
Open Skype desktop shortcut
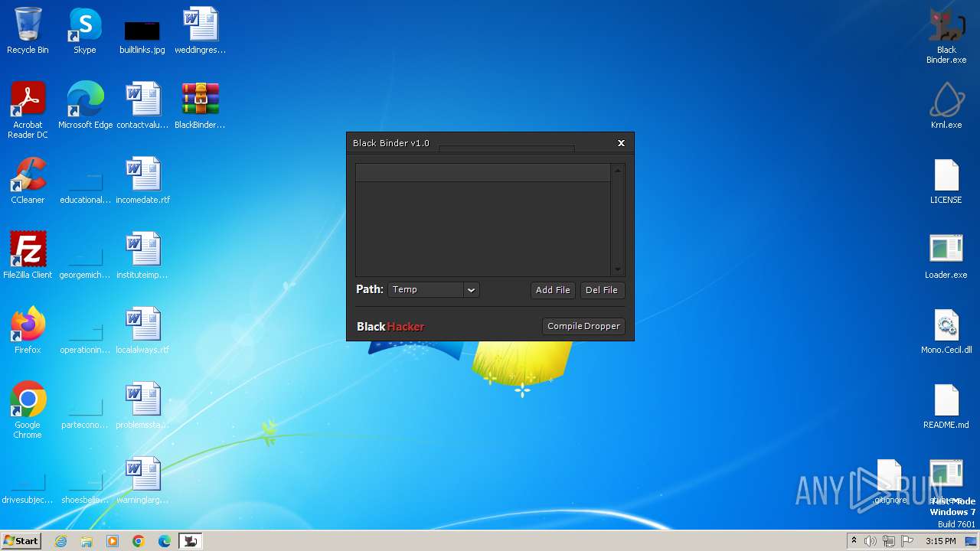[85, 31]
